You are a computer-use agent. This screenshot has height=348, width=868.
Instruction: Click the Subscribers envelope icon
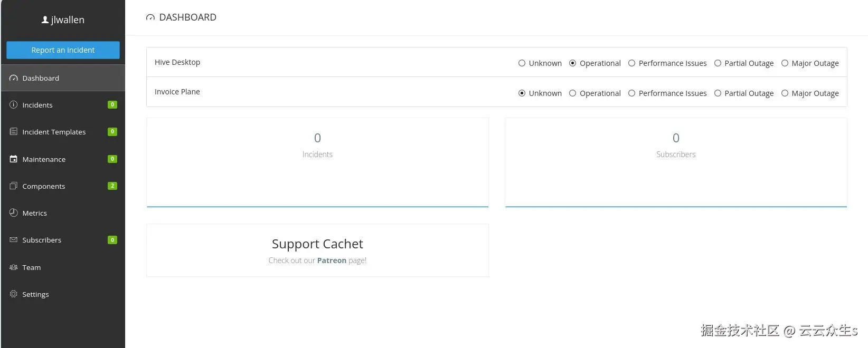14,240
